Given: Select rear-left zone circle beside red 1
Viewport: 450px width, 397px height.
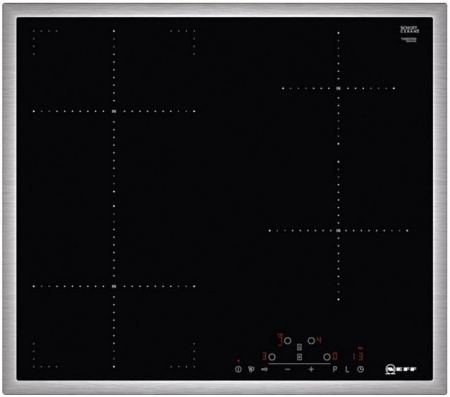Looking at the screenshot, I should tap(287, 341).
